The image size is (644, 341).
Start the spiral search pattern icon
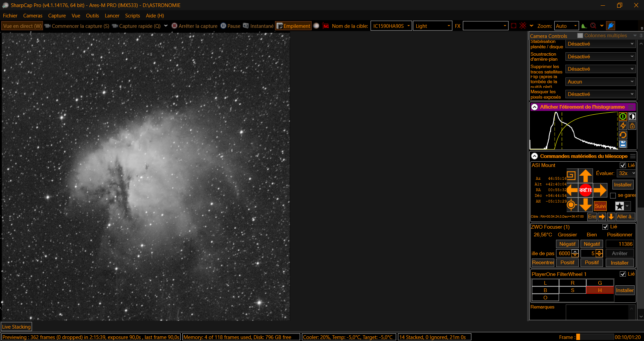coord(571,175)
